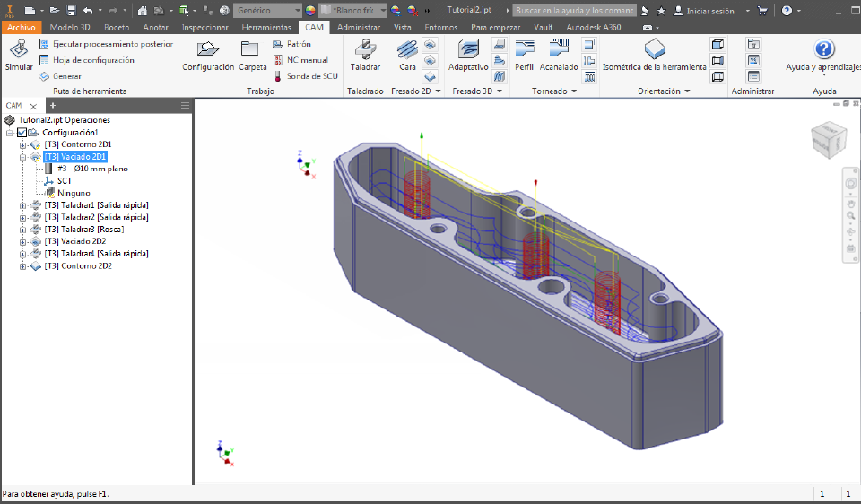Collapse the Configuración1 tree node

click(x=9, y=133)
